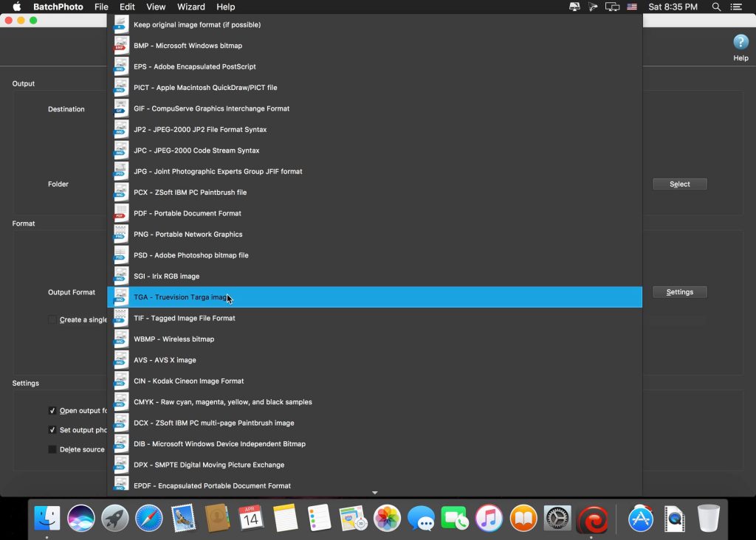Screen dimensions: 756x540
Task: Choose TIF - Tagged Image File Format
Action: click(x=185, y=318)
